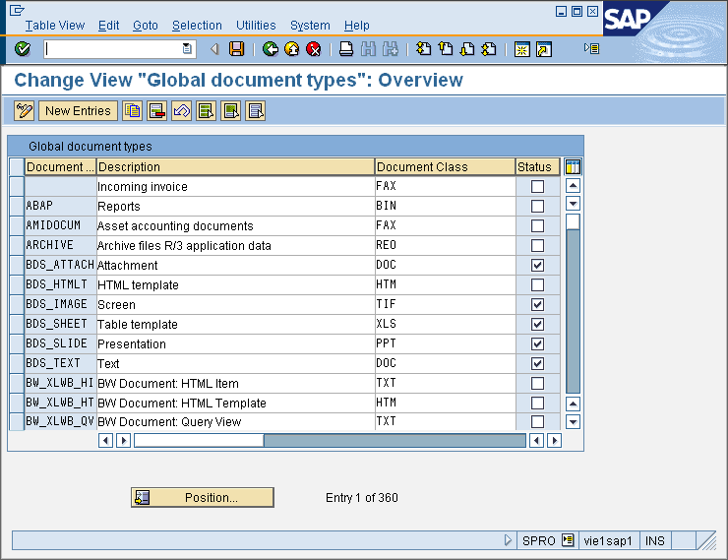
Task: Click the horizontal scrollbar of table
Action: [x=394, y=441]
